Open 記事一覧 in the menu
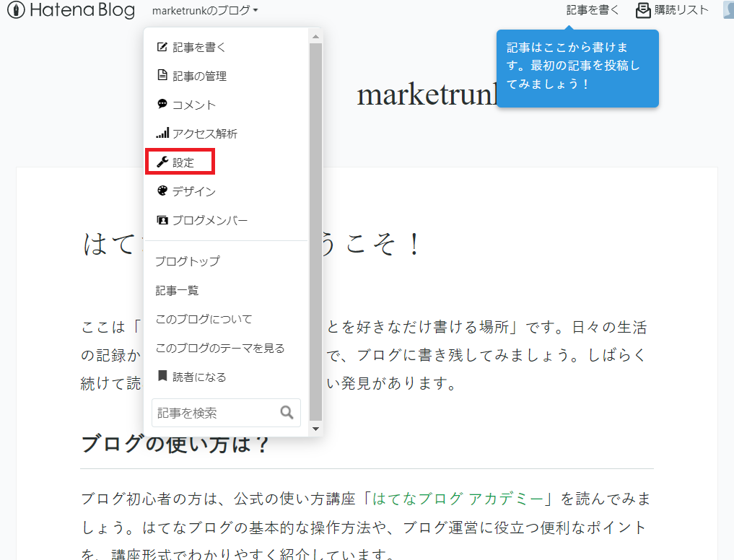The width and height of the screenshot is (734, 560). click(178, 290)
